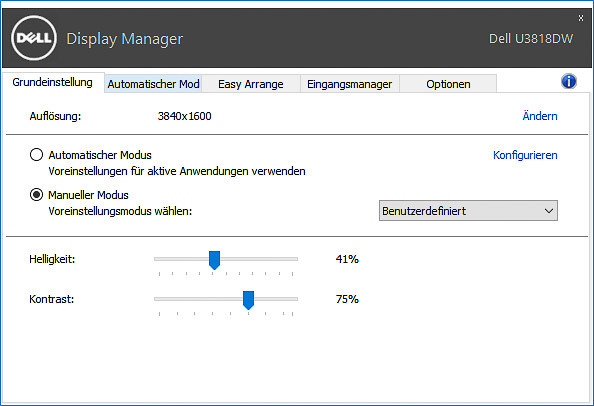Click the 41% brightness value

[347, 259]
